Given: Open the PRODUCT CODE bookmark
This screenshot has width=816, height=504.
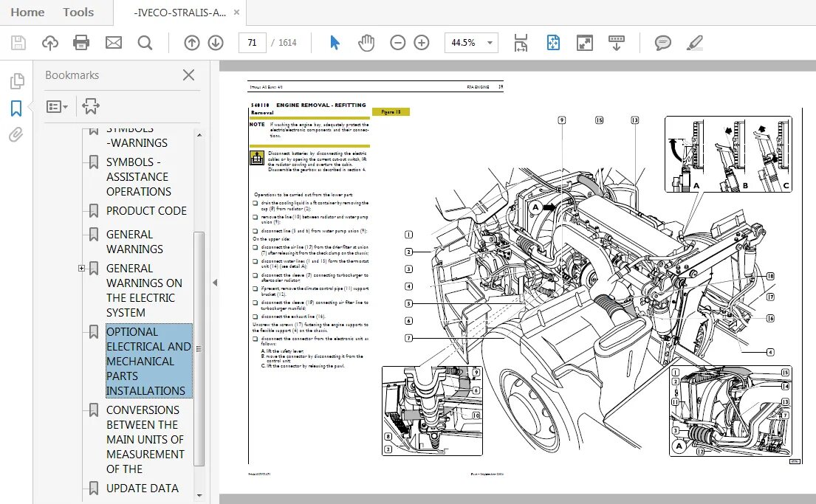Looking at the screenshot, I should pyautogui.click(x=146, y=211).
